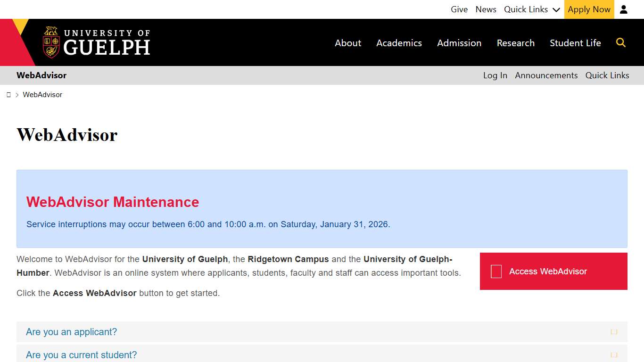
Task: Open the Research menu
Action: point(516,42)
